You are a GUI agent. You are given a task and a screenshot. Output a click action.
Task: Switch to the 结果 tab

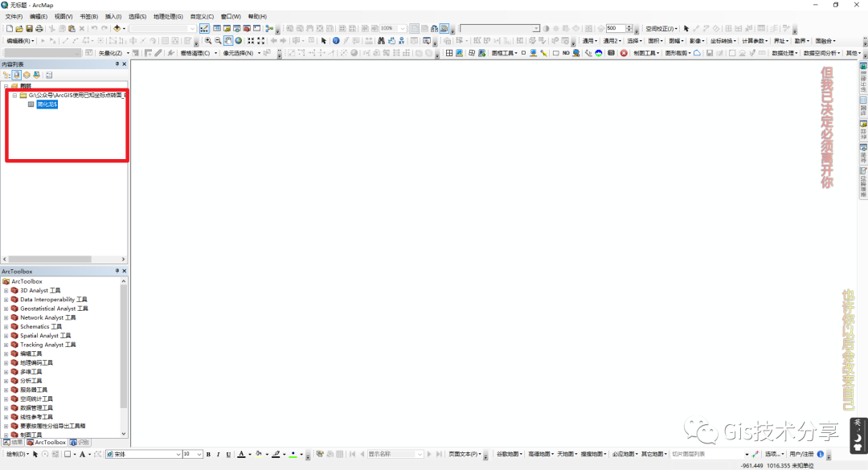click(13, 443)
